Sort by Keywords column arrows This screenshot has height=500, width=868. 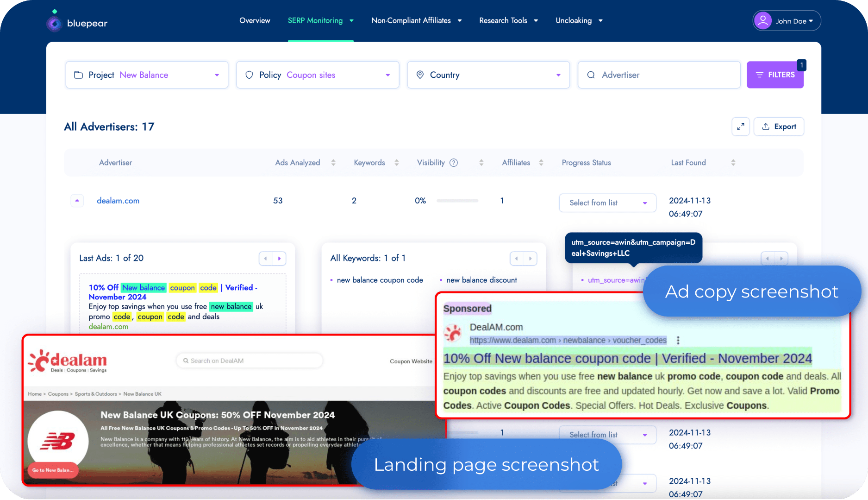397,163
